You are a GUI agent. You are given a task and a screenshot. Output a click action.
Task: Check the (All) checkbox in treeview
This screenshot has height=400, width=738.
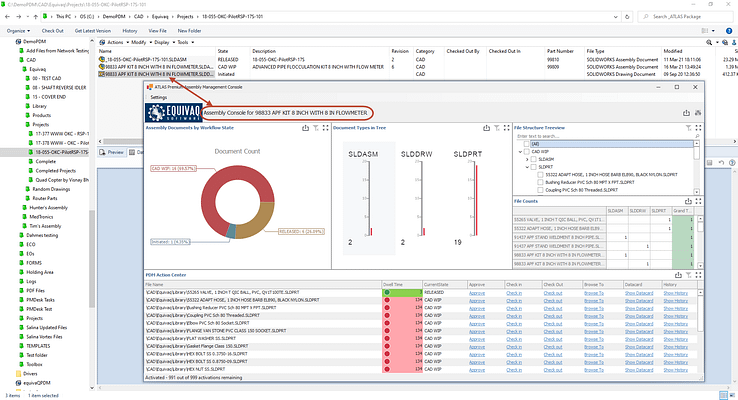click(526, 144)
